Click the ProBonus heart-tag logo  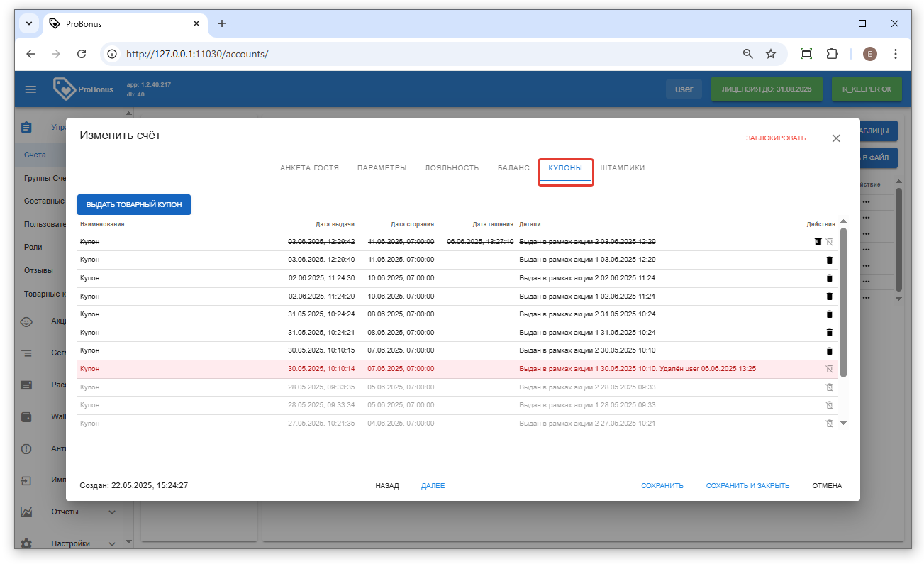click(x=64, y=89)
